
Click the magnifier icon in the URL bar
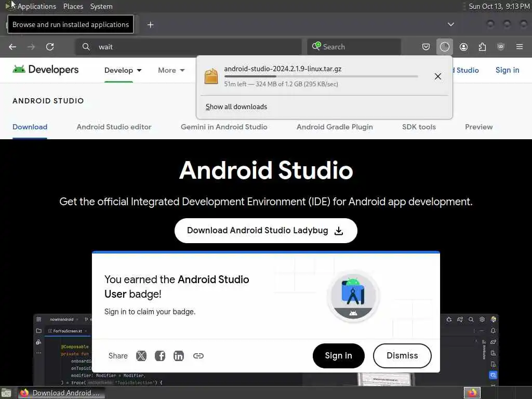point(86,47)
